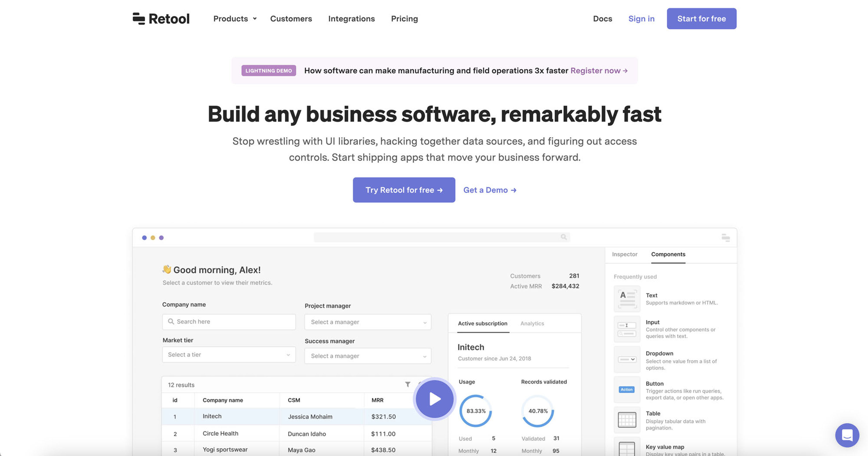Select the Button component Action icon
The height and width of the screenshot is (456, 868).
pyautogui.click(x=627, y=390)
